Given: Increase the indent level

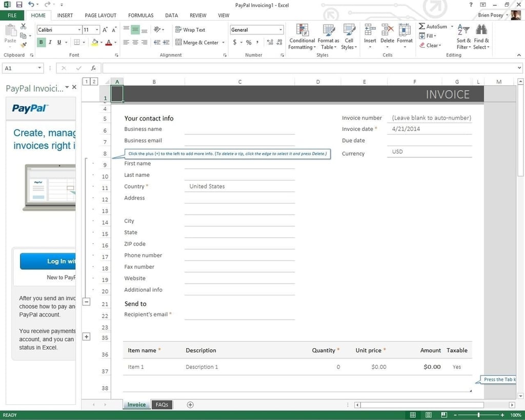Looking at the screenshot, I should (x=166, y=42).
